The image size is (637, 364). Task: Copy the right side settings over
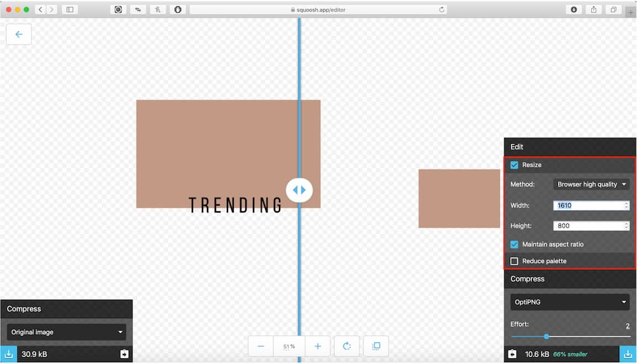pyautogui.click(x=512, y=354)
